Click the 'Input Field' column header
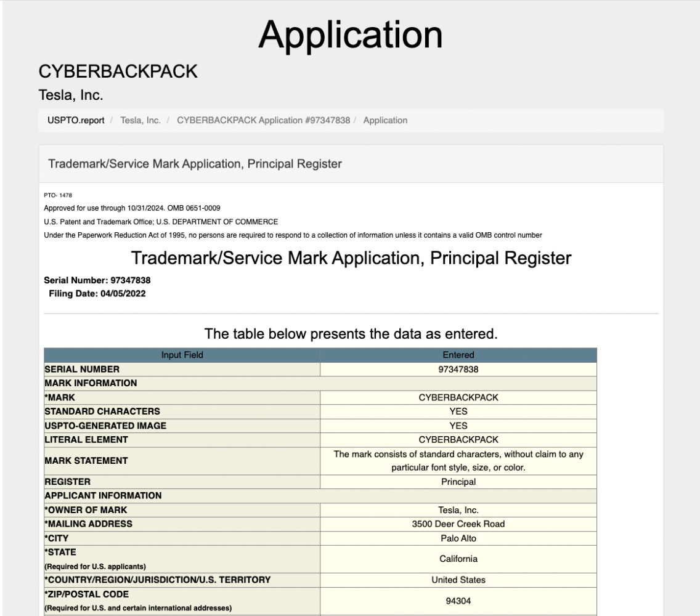This screenshot has width=700, height=616. pyautogui.click(x=182, y=355)
